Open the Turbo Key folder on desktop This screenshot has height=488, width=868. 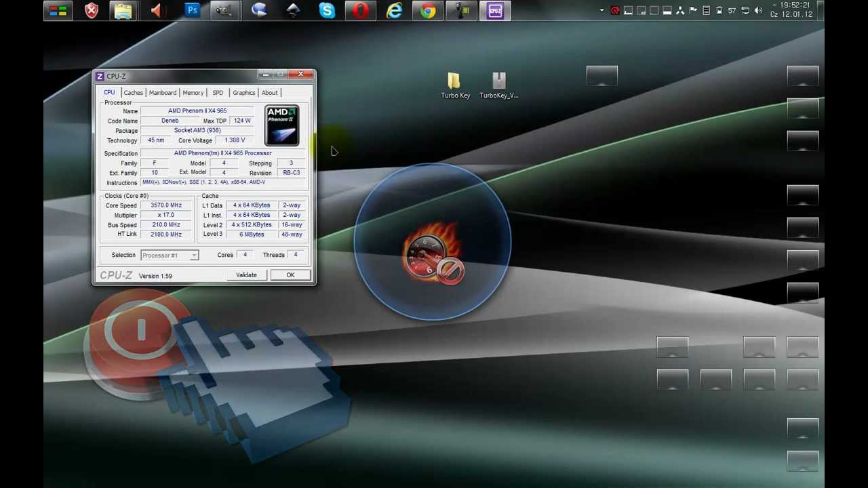[455, 86]
